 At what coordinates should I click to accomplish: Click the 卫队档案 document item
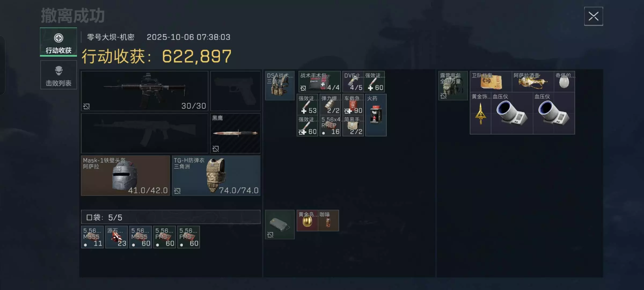pyautogui.click(x=491, y=82)
